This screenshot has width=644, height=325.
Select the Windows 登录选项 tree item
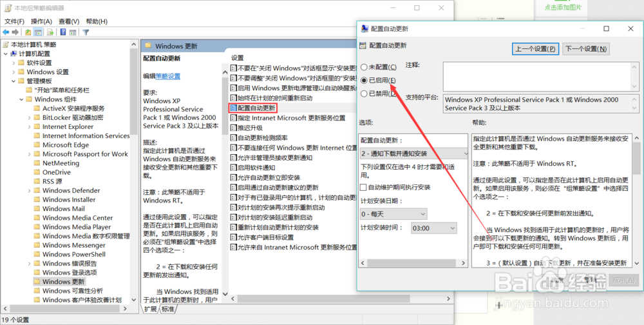coord(70,272)
